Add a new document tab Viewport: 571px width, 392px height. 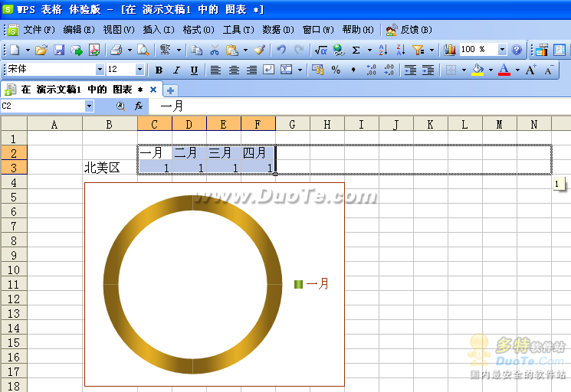point(170,90)
